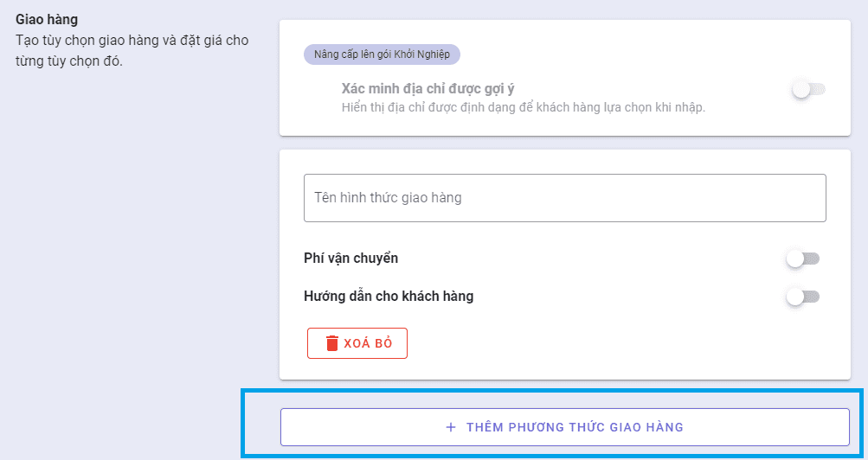Click THÊM PHƯƠNG THỨC GIAO HÀNG button
Viewport: 868px width, 460px height.
tap(564, 427)
